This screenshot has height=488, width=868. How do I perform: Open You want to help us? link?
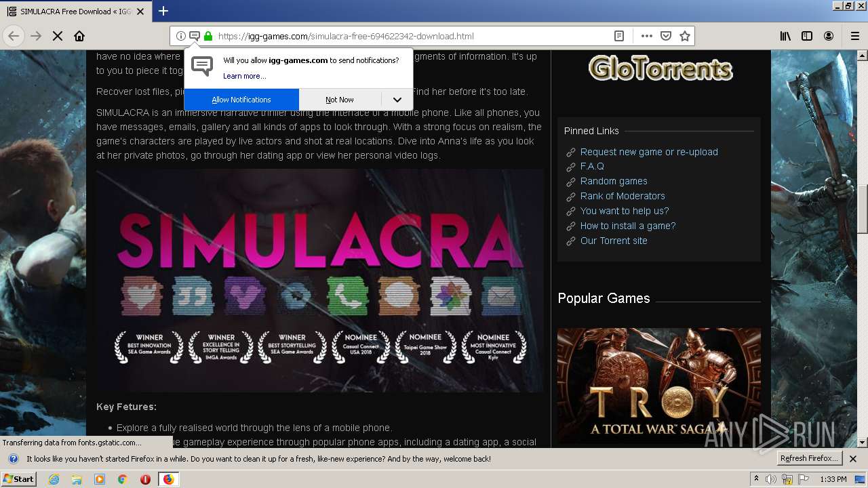point(625,211)
